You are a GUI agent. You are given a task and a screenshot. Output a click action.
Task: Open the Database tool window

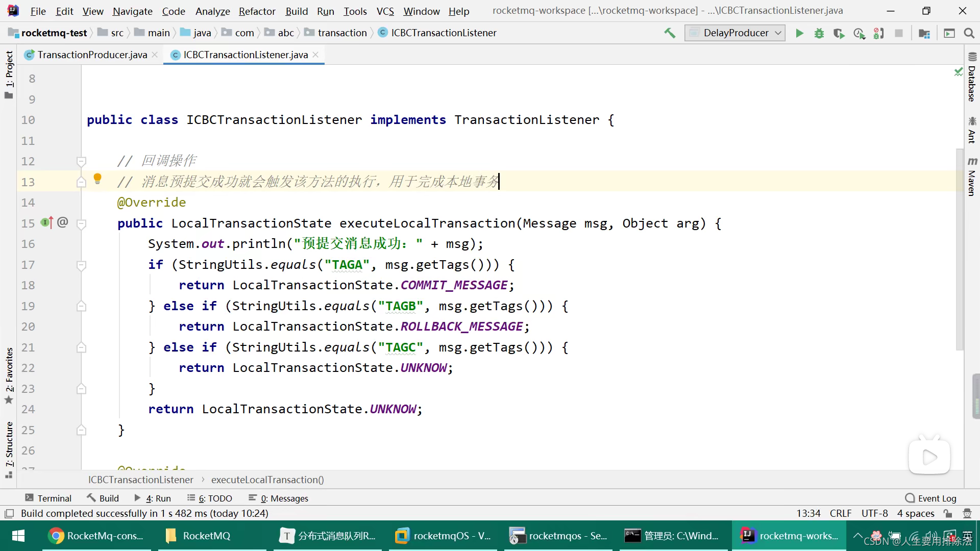(972, 77)
